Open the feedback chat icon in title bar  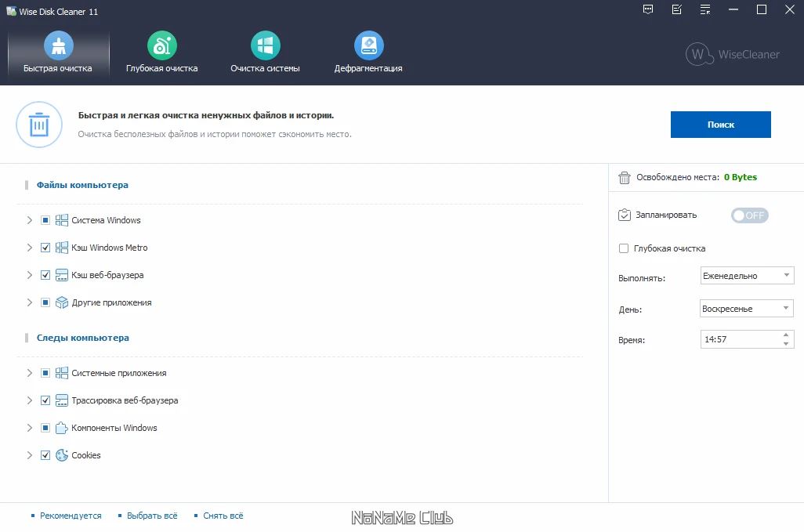pyautogui.click(x=648, y=9)
